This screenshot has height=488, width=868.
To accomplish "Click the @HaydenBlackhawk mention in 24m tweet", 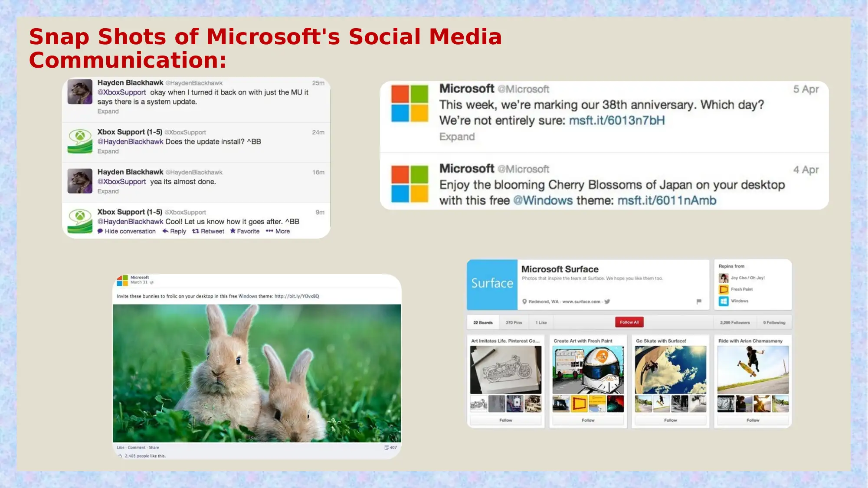I will tap(130, 142).
